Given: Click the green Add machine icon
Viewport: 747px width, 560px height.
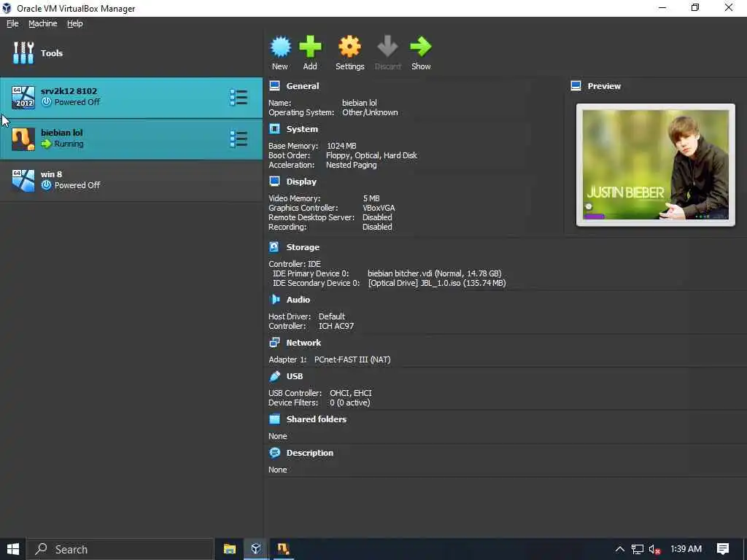Looking at the screenshot, I should point(310,47).
